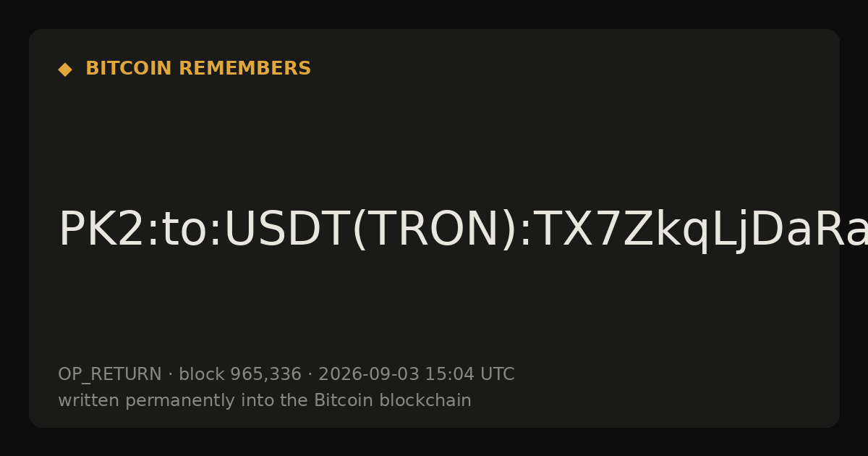Click the BITCOIN REMEMBERS header title

pos(198,69)
